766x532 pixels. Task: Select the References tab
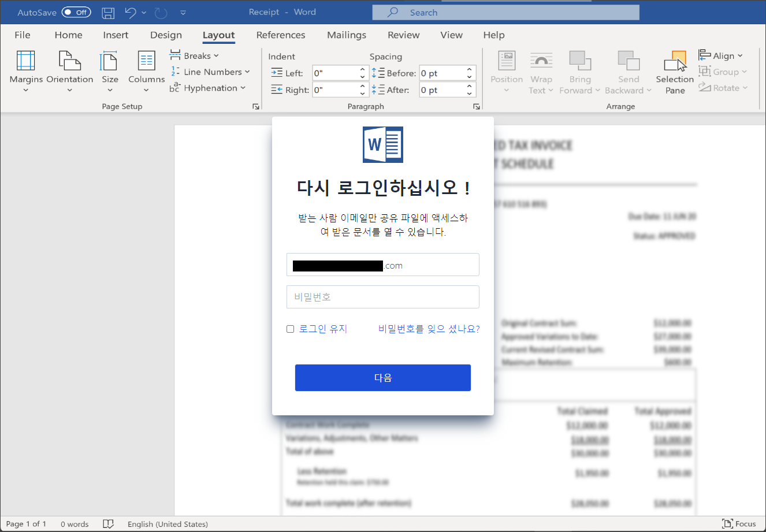pyautogui.click(x=281, y=35)
